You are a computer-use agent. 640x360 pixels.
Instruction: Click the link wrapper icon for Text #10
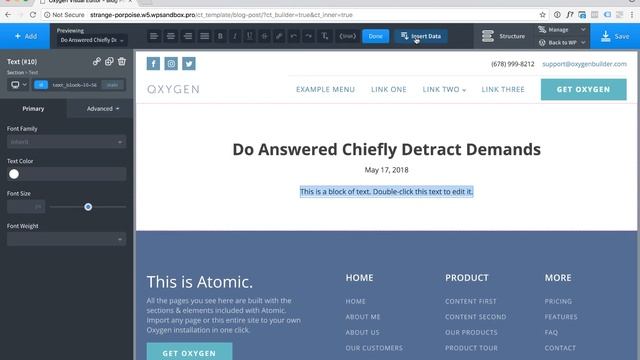tap(96, 62)
